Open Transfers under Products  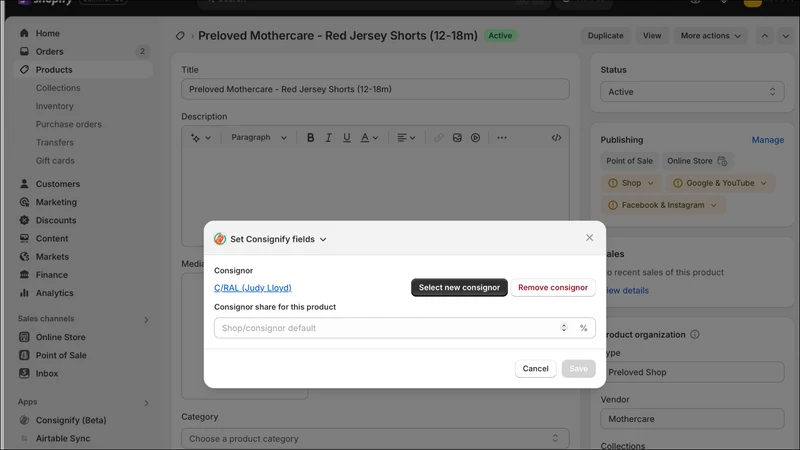tap(55, 142)
